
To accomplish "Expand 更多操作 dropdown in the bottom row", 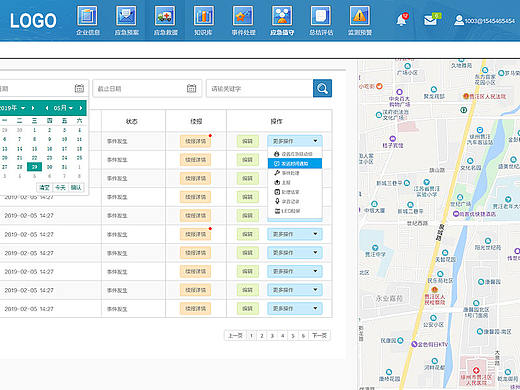I will pyautogui.click(x=295, y=308).
